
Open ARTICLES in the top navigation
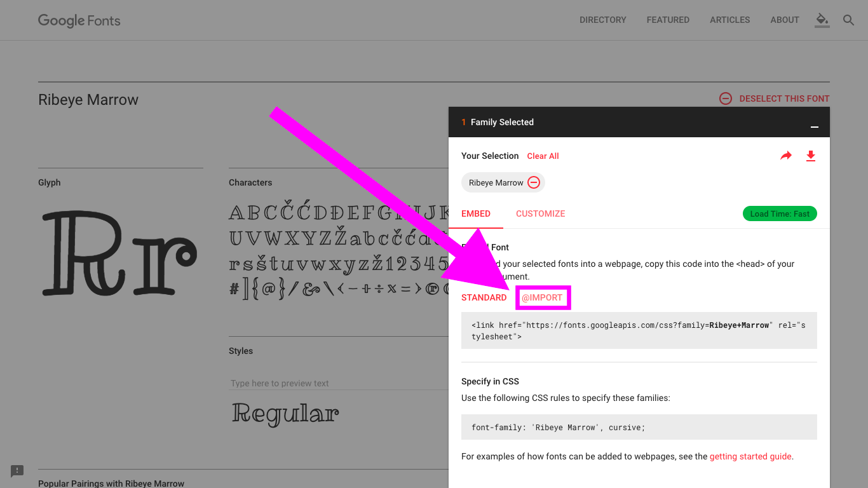729,20
